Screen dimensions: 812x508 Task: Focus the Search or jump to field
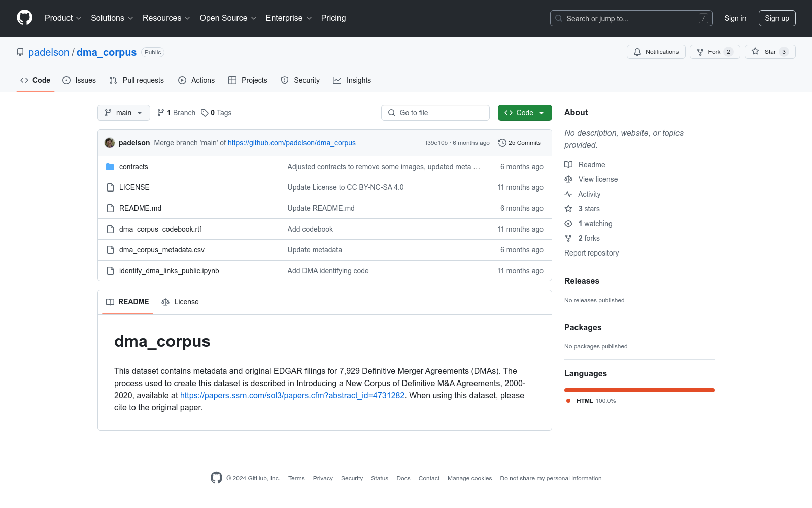click(x=631, y=18)
